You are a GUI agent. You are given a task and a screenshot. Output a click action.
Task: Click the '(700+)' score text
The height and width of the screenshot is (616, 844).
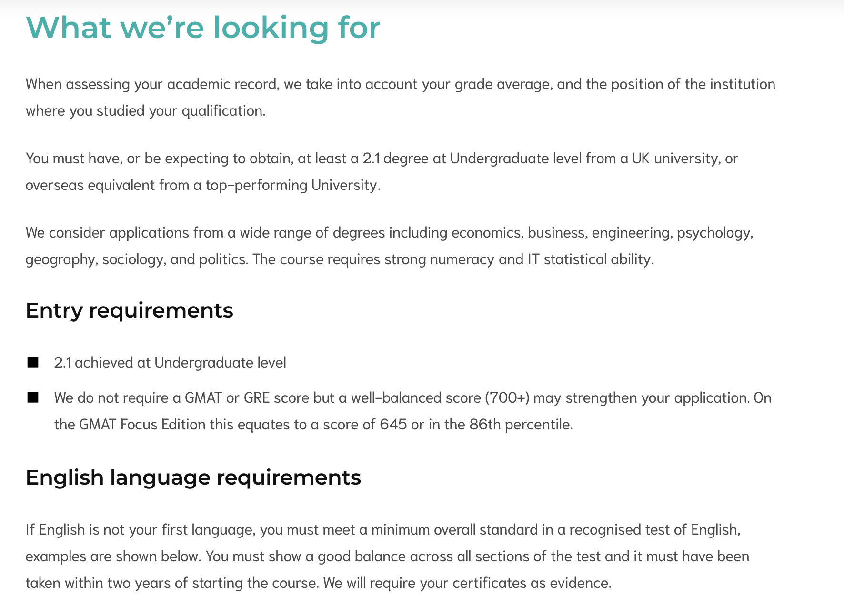coord(507,398)
